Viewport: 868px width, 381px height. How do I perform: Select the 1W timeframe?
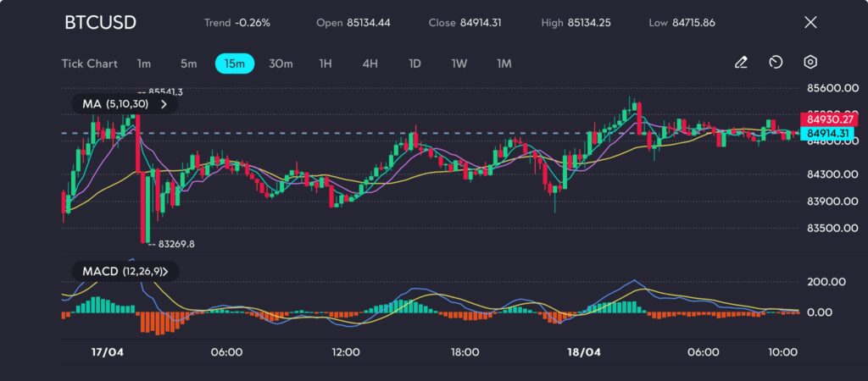point(459,63)
